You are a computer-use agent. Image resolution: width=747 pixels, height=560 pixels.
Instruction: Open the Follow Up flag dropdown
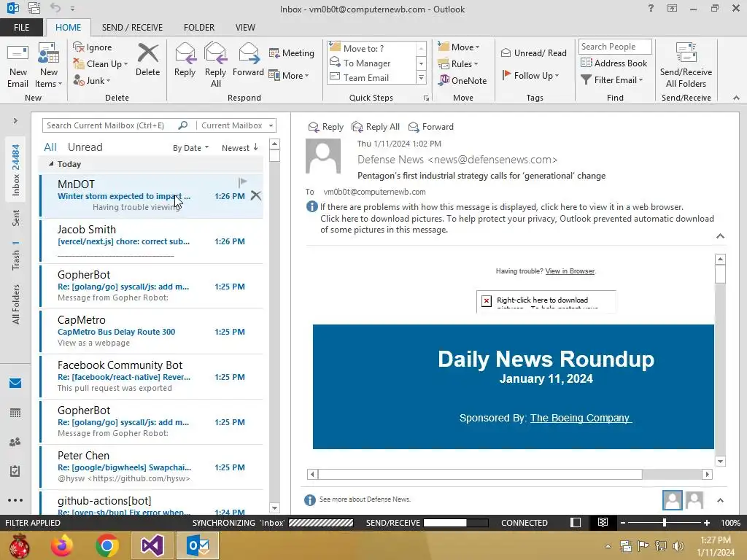click(530, 75)
